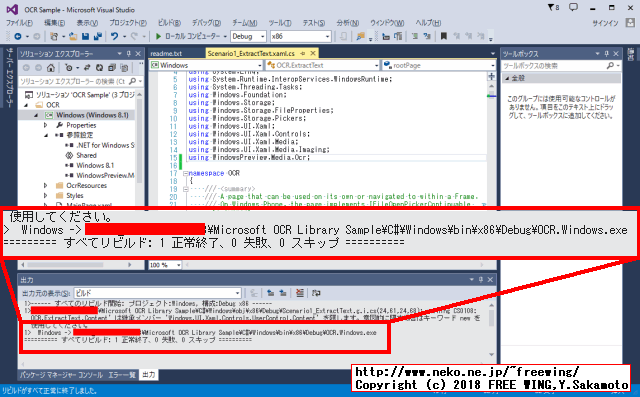Refresh the Solution Explorer tree
640x397 pixels.
pos(99,68)
